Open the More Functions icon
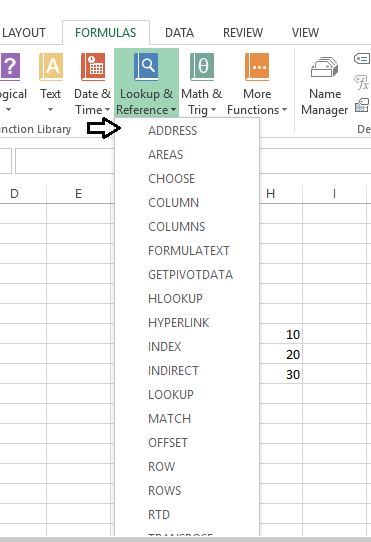 coord(257,66)
